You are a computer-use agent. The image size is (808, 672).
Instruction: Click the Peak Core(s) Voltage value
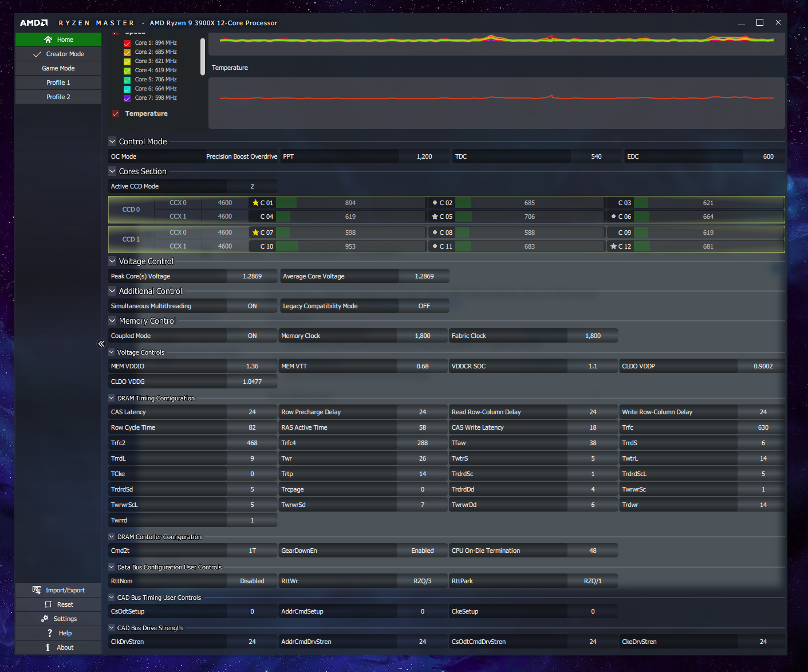click(x=252, y=276)
